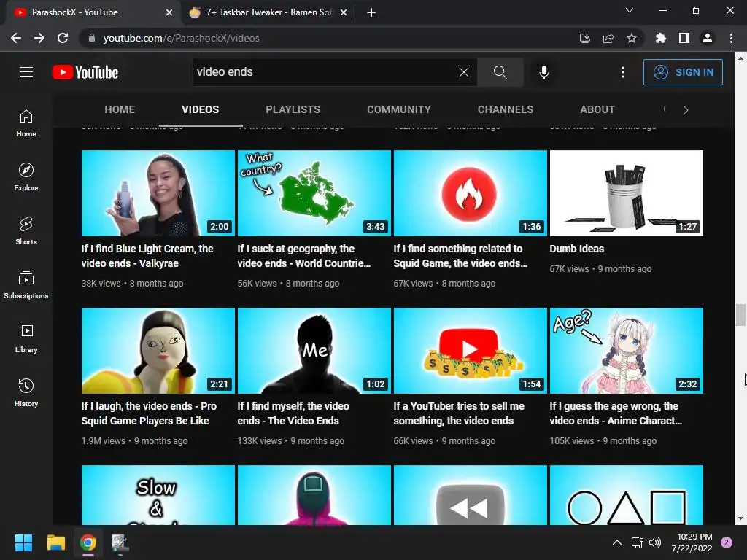Open a new browser tab

[x=371, y=12]
